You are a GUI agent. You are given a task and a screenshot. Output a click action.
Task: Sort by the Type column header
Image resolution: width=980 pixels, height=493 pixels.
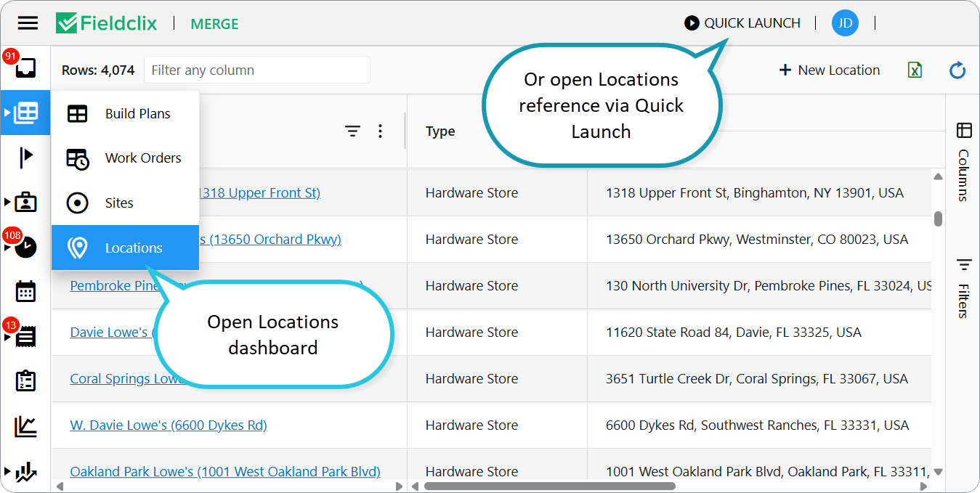pyautogui.click(x=440, y=131)
